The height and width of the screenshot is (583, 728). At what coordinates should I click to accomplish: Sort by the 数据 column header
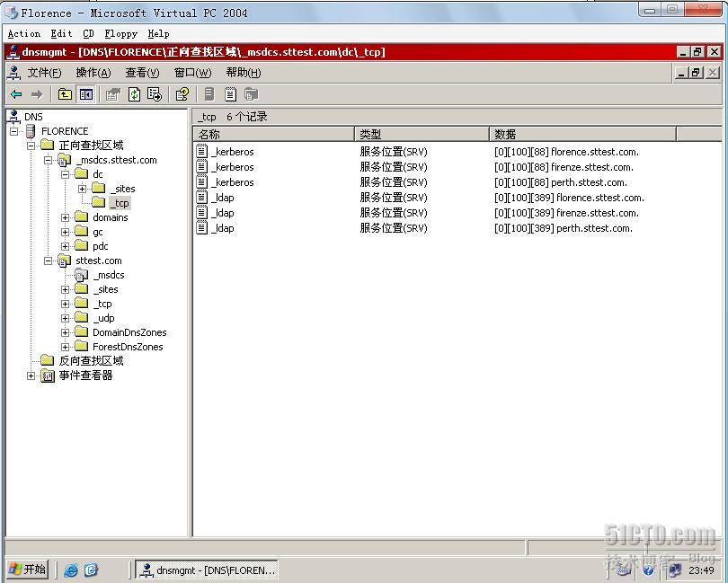(x=582, y=134)
